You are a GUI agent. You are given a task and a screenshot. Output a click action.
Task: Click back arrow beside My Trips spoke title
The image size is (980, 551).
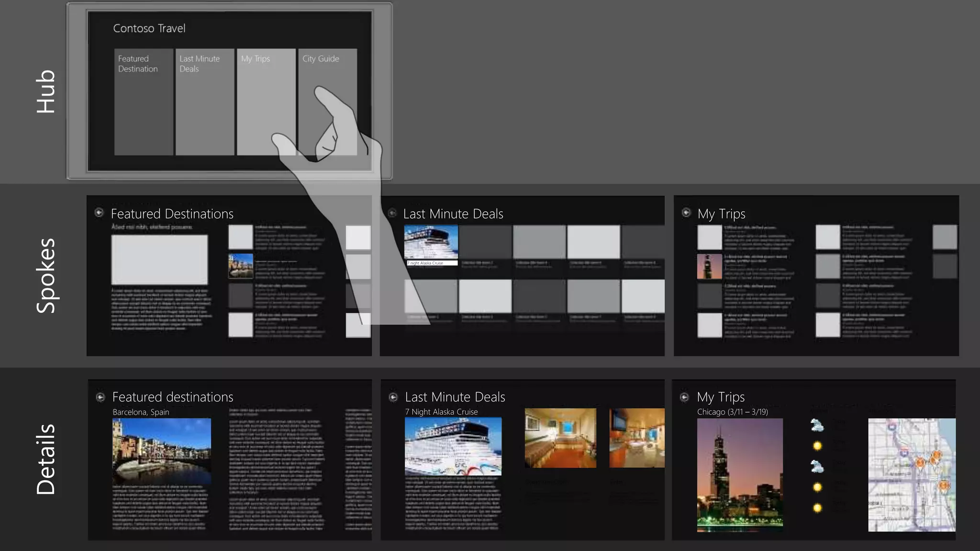686,212
